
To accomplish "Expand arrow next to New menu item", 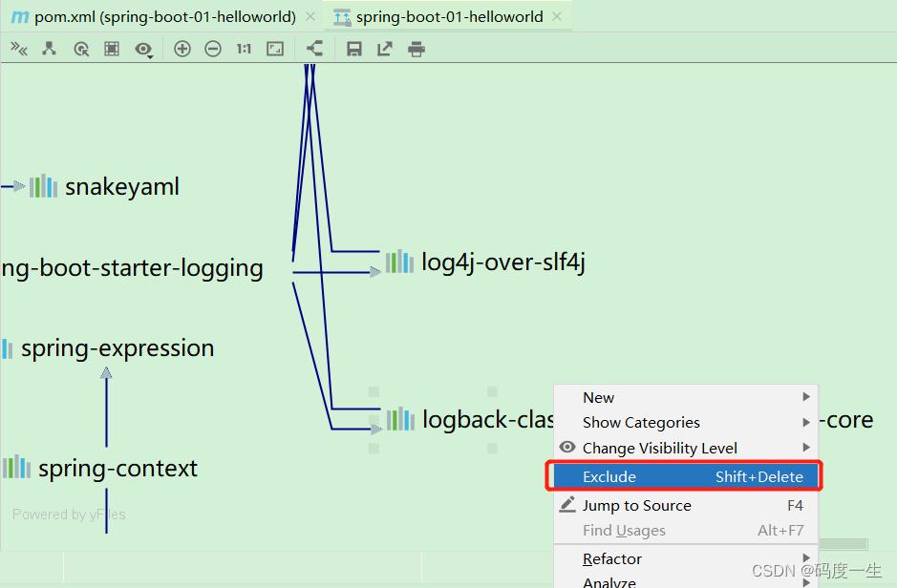I will point(806,396).
